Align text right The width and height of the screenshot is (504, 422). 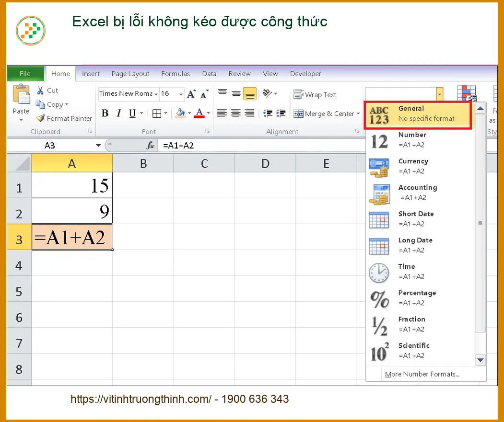point(249,113)
